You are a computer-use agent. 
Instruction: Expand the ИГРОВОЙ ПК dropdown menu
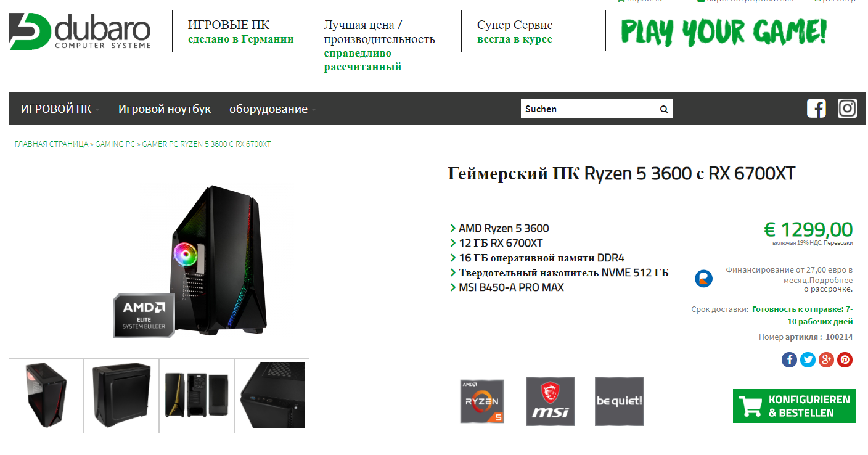60,109
